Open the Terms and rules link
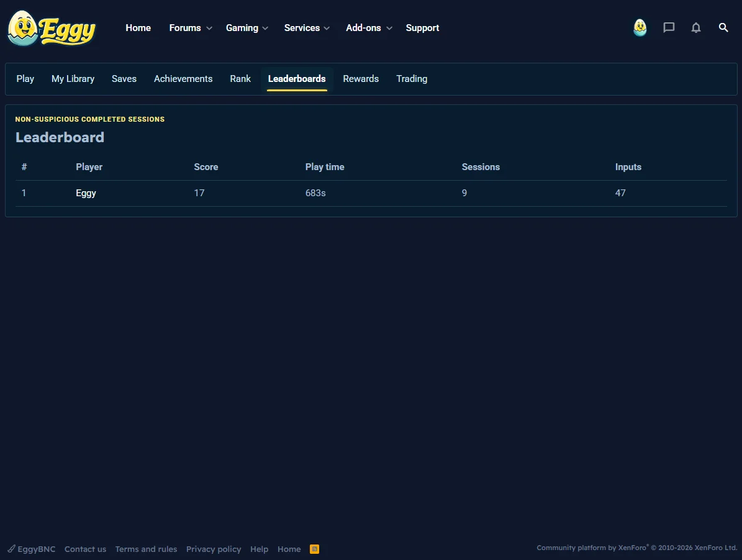This screenshot has width=742, height=560. click(x=146, y=549)
